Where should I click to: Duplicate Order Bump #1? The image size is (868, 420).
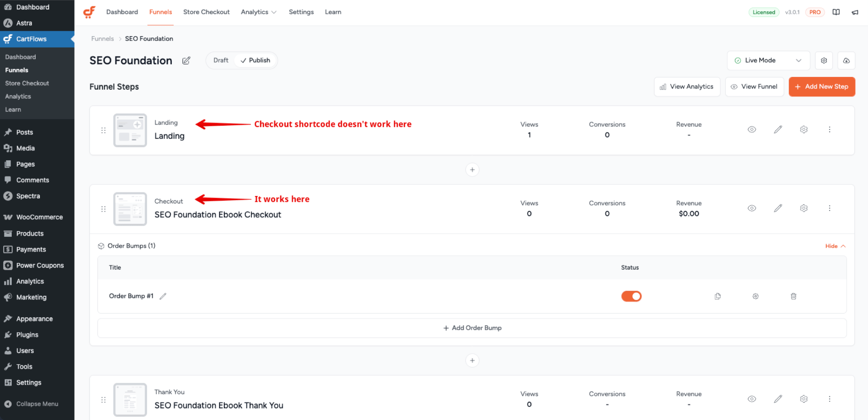tap(717, 296)
